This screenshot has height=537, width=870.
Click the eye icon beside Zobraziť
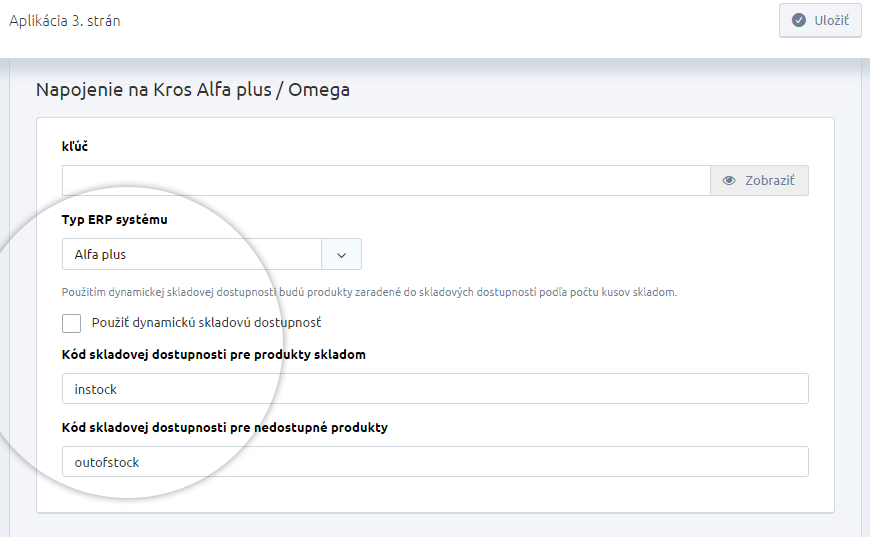pyautogui.click(x=729, y=180)
